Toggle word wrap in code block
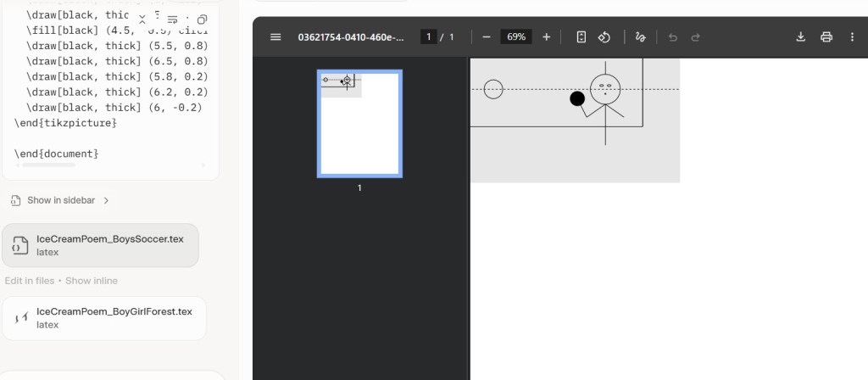 point(172,20)
